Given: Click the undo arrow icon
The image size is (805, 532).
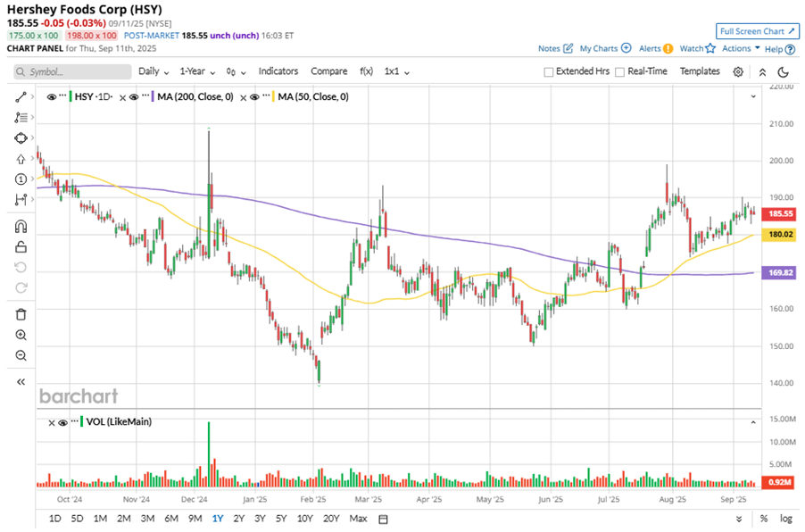Looking at the screenshot, I should pos(21,268).
